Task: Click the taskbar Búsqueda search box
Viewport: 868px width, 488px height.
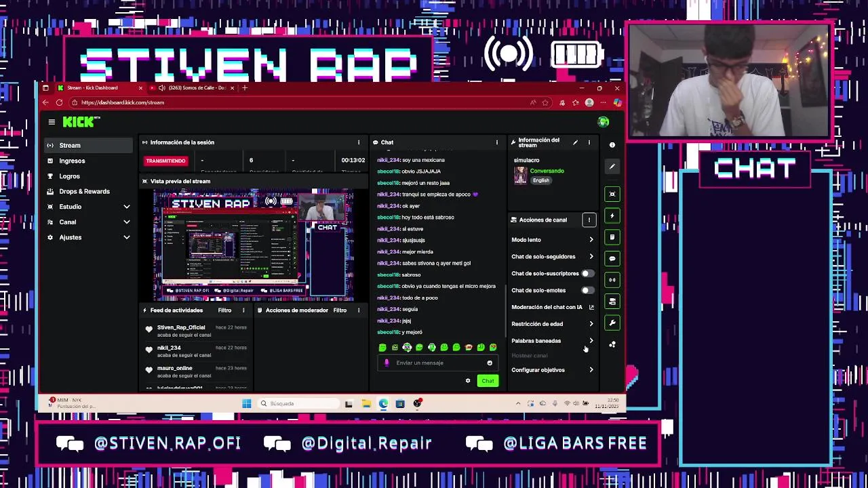Action: [x=298, y=403]
